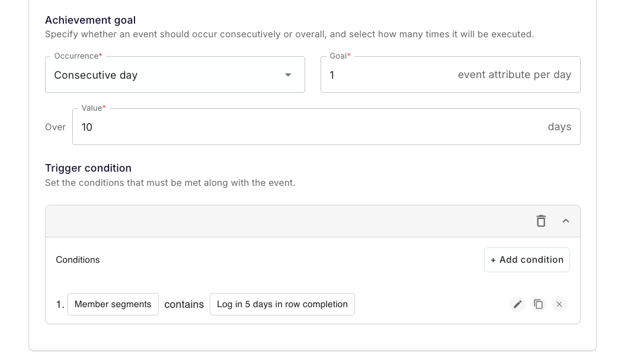This screenshot has height=364, width=637.
Task: Focus the Goal input field
Action: click(385, 75)
